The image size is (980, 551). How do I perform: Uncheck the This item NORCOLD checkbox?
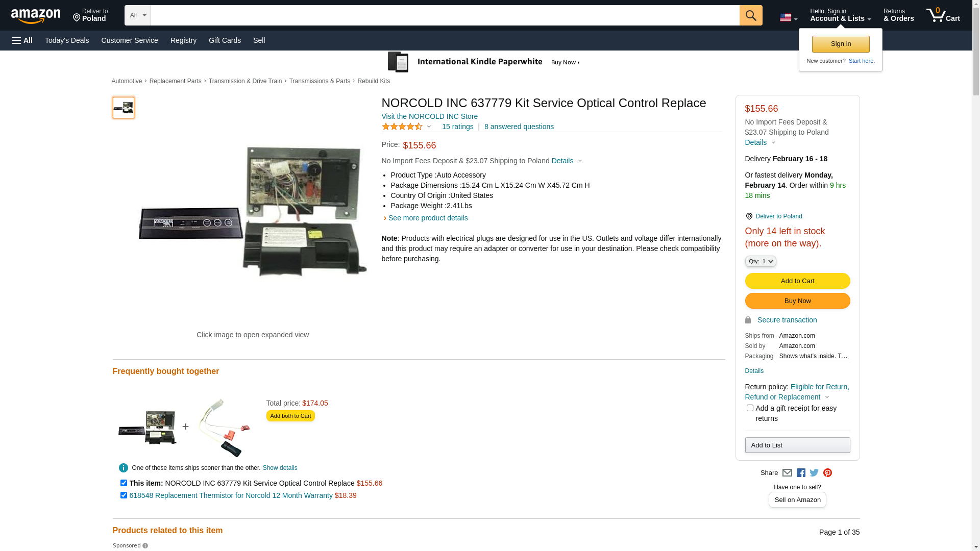pos(124,483)
